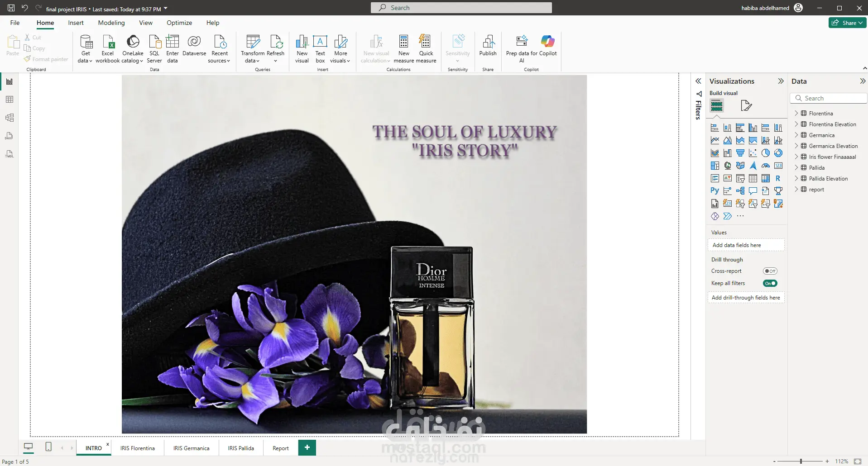This screenshot has height=466, width=868.
Task: Toggle Keep all filters switch
Action: point(770,283)
